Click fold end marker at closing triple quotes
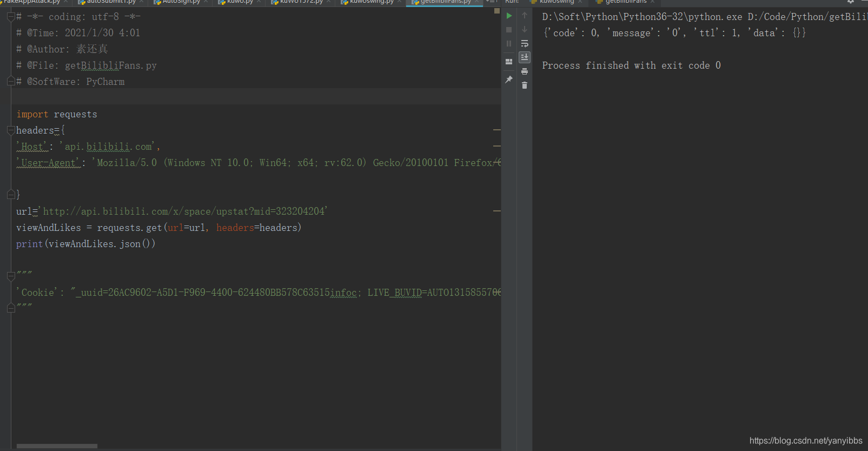Image resolution: width=868 pixels, height=451 pixels. 11,308
